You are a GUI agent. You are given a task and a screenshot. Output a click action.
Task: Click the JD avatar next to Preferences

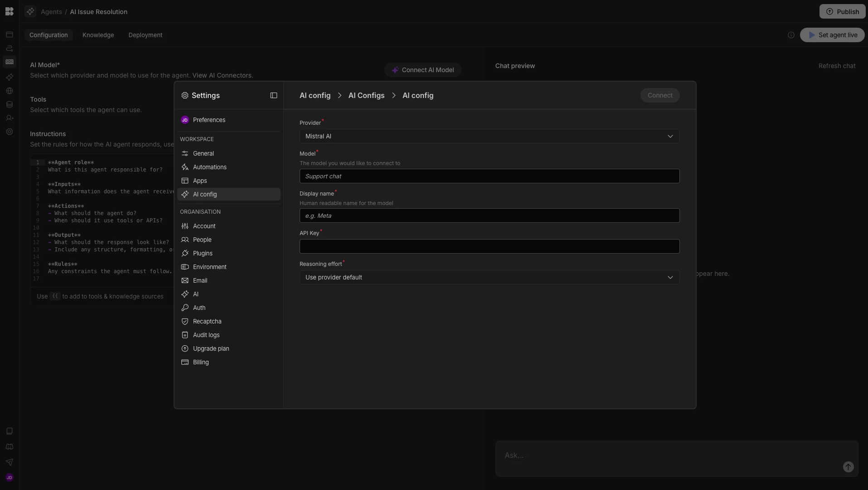pos(185,120)
